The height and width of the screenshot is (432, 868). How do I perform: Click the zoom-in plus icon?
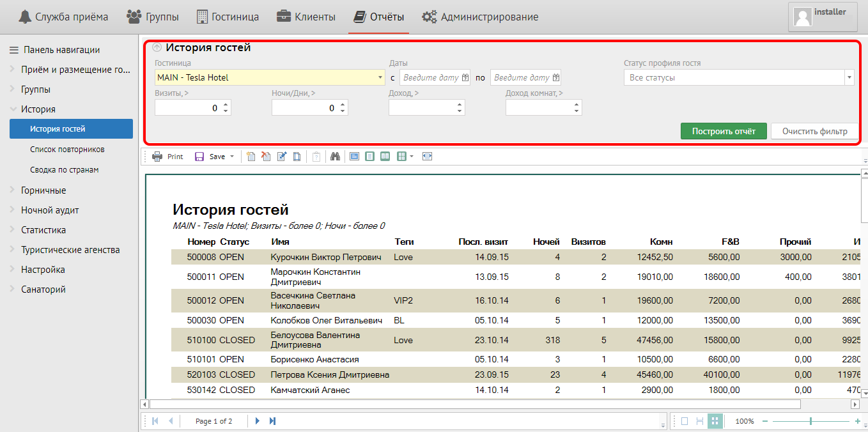(x=857, y=421)
